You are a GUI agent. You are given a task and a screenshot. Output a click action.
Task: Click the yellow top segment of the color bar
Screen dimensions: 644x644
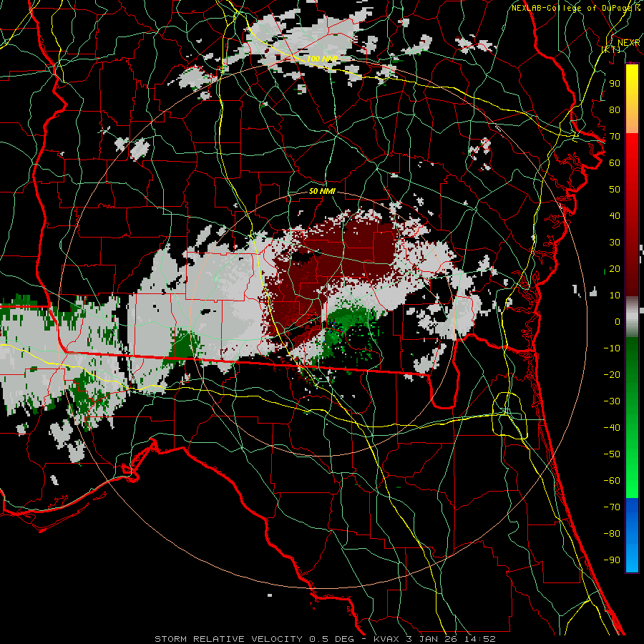[x=632, y=78]
